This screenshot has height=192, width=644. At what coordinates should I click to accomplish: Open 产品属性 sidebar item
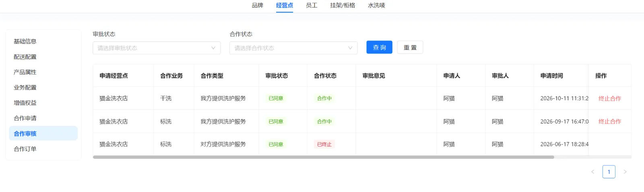pos(43,72)
